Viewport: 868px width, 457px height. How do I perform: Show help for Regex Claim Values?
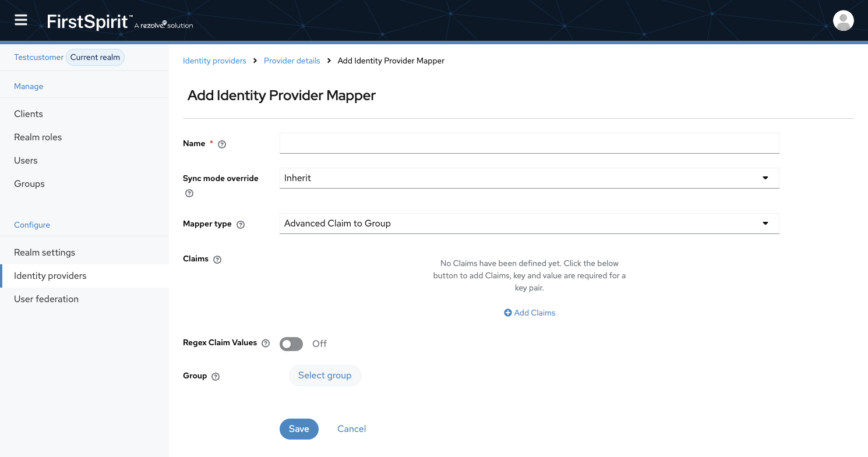[x=266, y=343]
